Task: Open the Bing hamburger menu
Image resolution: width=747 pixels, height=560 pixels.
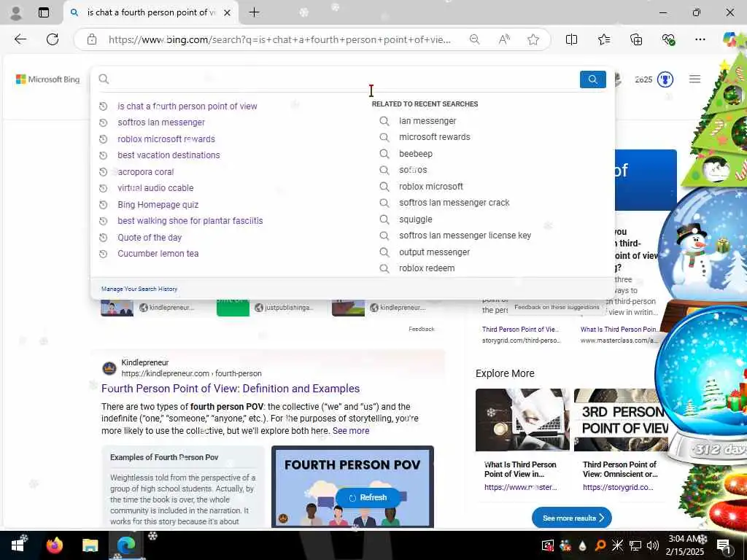Action: [x=694, y=79]
